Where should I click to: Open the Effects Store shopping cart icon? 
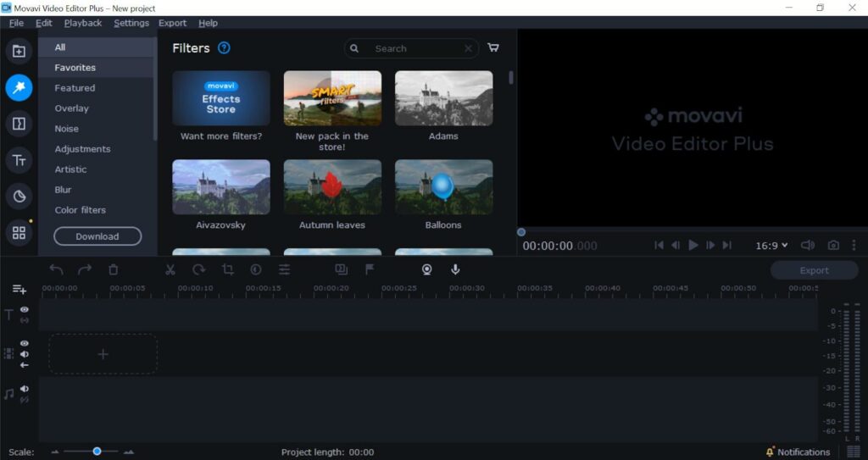[493, 48]
